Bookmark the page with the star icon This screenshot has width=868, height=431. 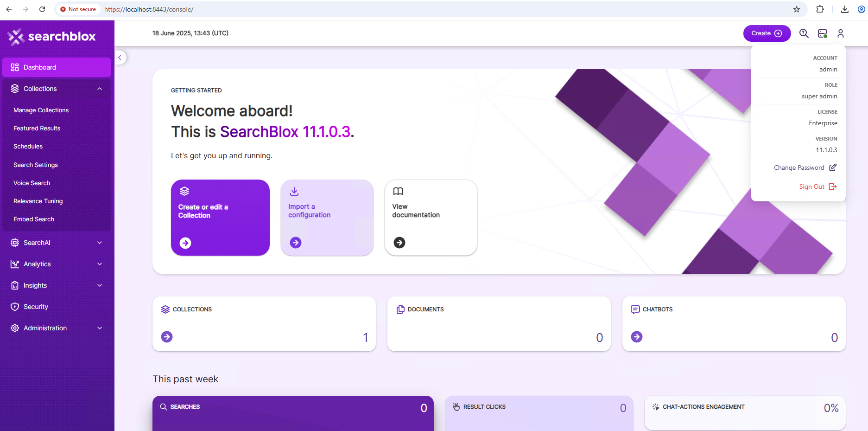pyautogui.click(x=797, y=9)
